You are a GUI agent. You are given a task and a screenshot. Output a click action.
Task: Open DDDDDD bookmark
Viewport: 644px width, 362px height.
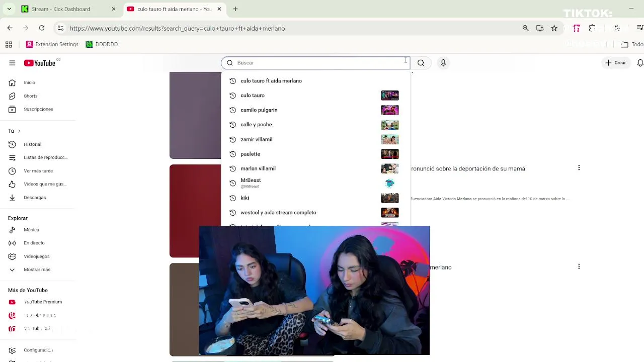(102, 44)
